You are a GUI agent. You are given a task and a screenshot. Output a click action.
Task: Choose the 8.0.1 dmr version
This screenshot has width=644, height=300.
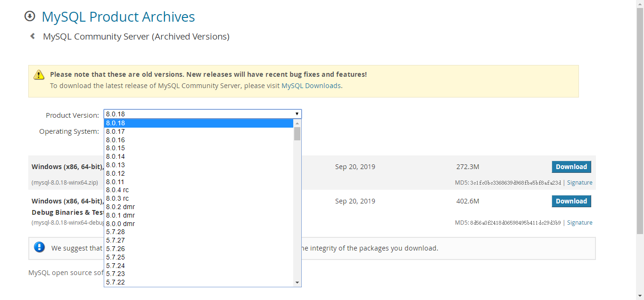click(x=198, y=216)
